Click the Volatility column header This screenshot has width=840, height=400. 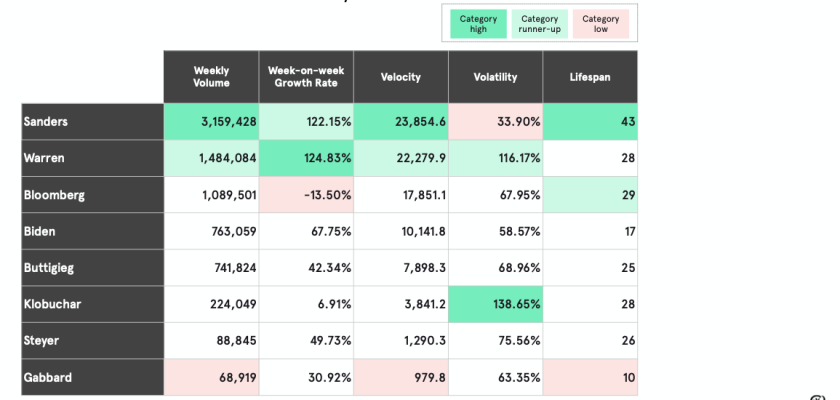495,77
